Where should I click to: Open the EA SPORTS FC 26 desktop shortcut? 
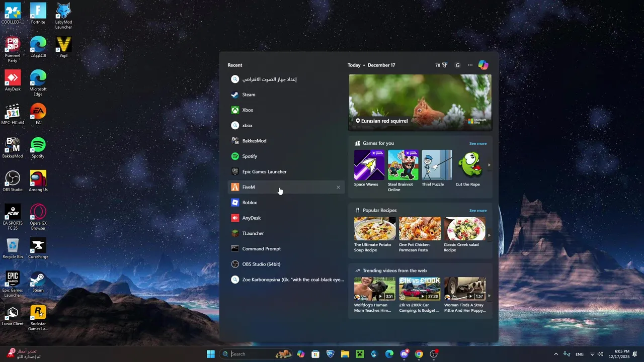coord(13,217)
